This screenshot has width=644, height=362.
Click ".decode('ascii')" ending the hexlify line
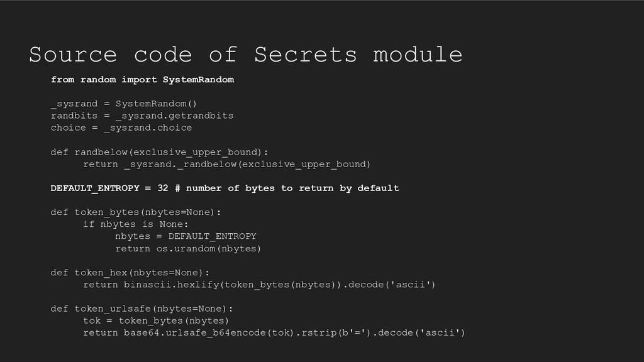389,285
